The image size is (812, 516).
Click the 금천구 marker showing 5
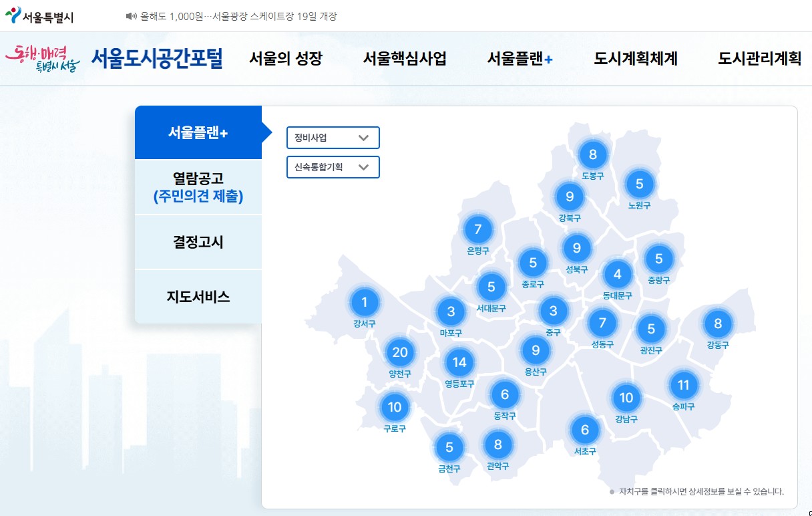pyautogui.click(x=449, y=447)
